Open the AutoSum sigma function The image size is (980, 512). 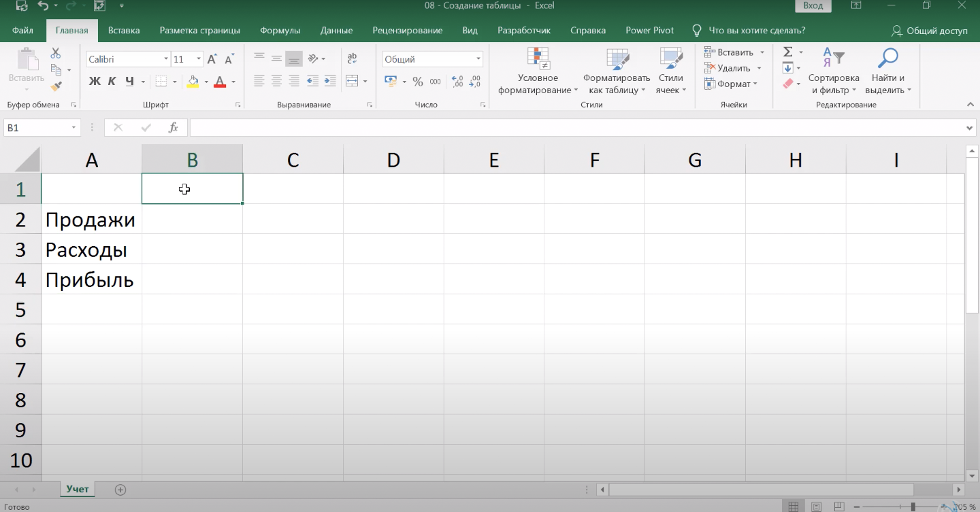point(787,52)
